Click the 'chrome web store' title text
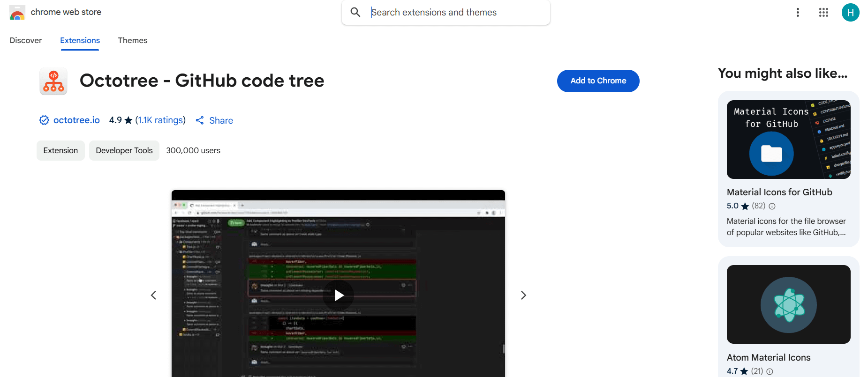The image size is (868, 377). click(x=66, y=12)
